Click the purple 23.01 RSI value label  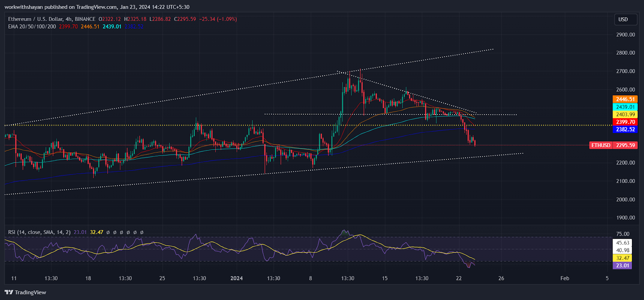(622, 265)
